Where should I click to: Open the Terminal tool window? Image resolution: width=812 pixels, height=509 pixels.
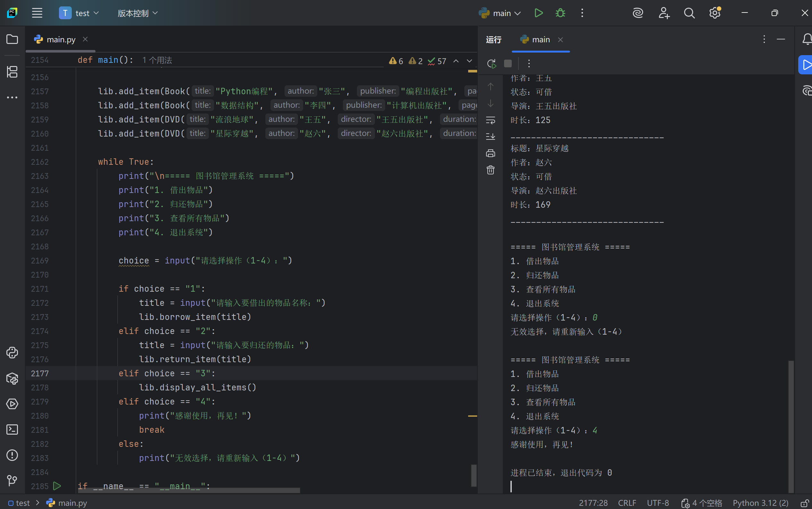[12, 430]
